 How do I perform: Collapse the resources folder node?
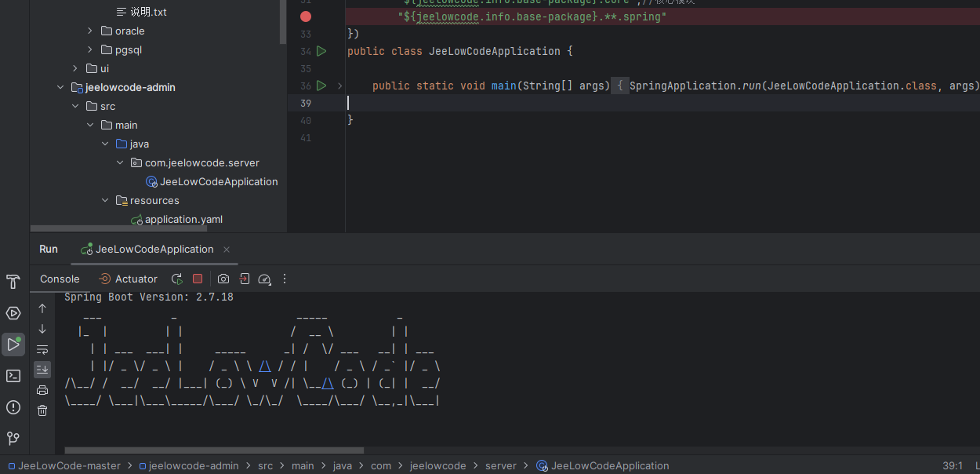pos(105,200)
